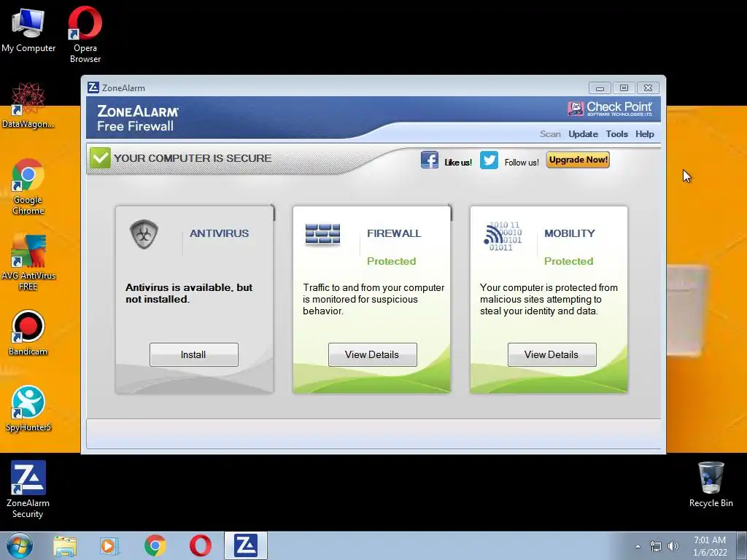Open Windows Media Player from the taskbar
Viewport: 747px width, 560px height.
coord(109,546)
